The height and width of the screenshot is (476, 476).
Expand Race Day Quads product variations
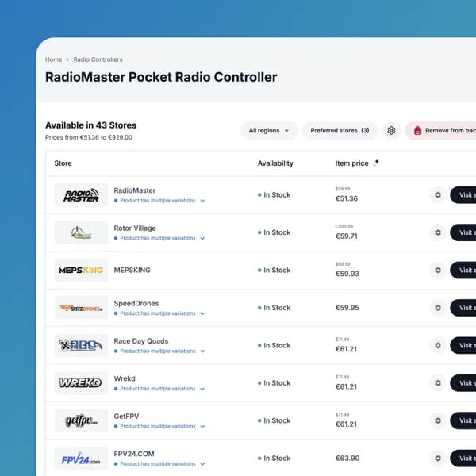159,351
